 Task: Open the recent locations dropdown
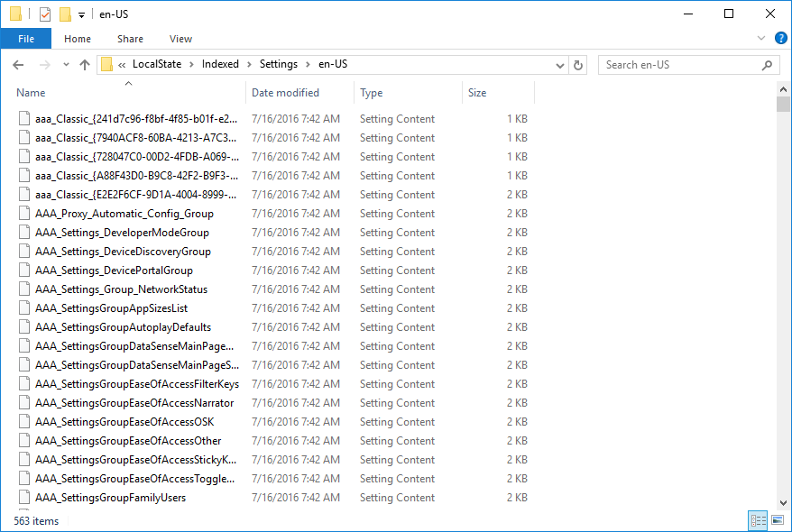[x=66, y=65]
